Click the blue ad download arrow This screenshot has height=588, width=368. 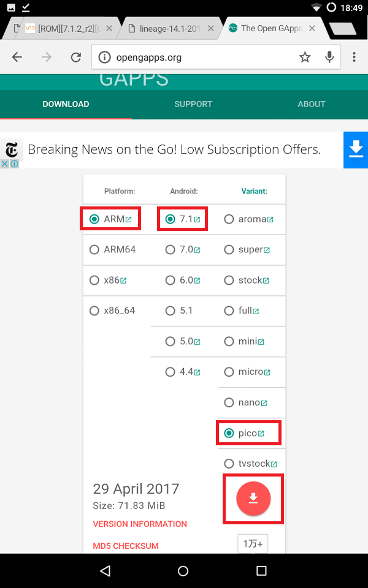click(356, 150)
